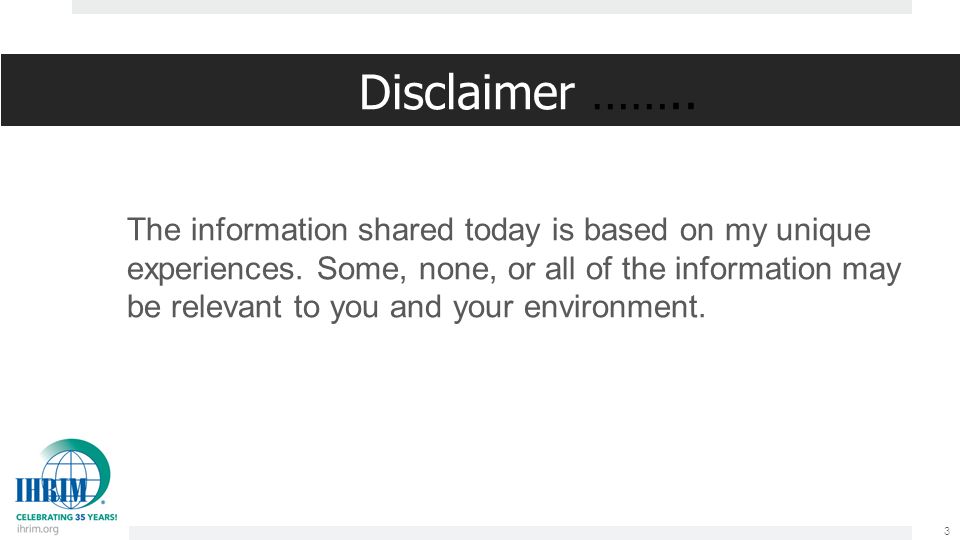960x540 pixels.
Task: Click the dark title banner left of Disclaimer
Action: (x=180, y=90)
